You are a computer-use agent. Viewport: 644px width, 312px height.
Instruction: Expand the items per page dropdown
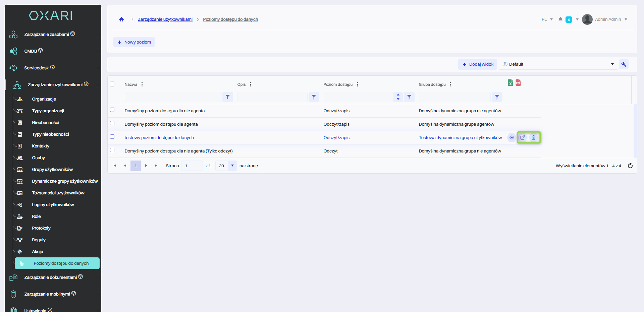232,166
